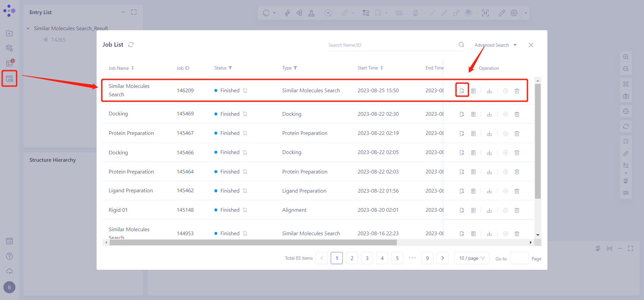Click the Job list icon in left sidebar
Screen dimensions: 644x300
[x=9, y=79]
